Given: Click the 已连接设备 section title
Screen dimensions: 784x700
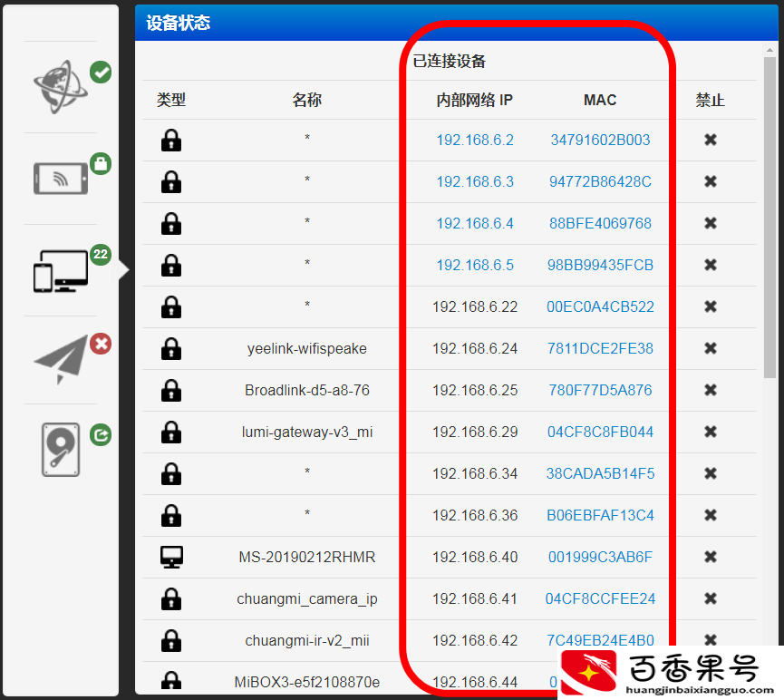Looking at the screenshot, I should pyautogui.click(x=449, y=61).
